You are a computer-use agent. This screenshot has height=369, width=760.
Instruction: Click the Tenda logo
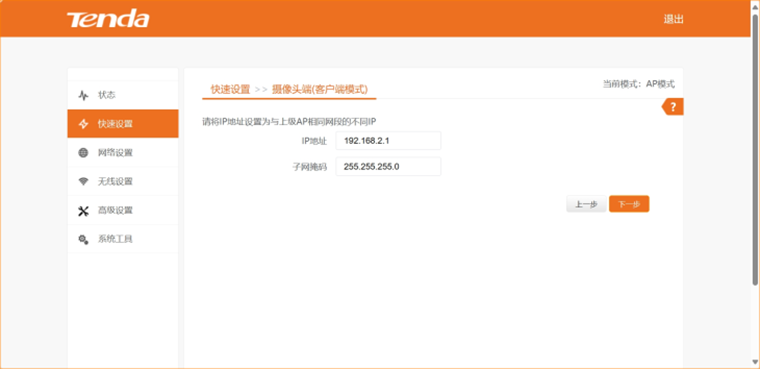(108, 19)
